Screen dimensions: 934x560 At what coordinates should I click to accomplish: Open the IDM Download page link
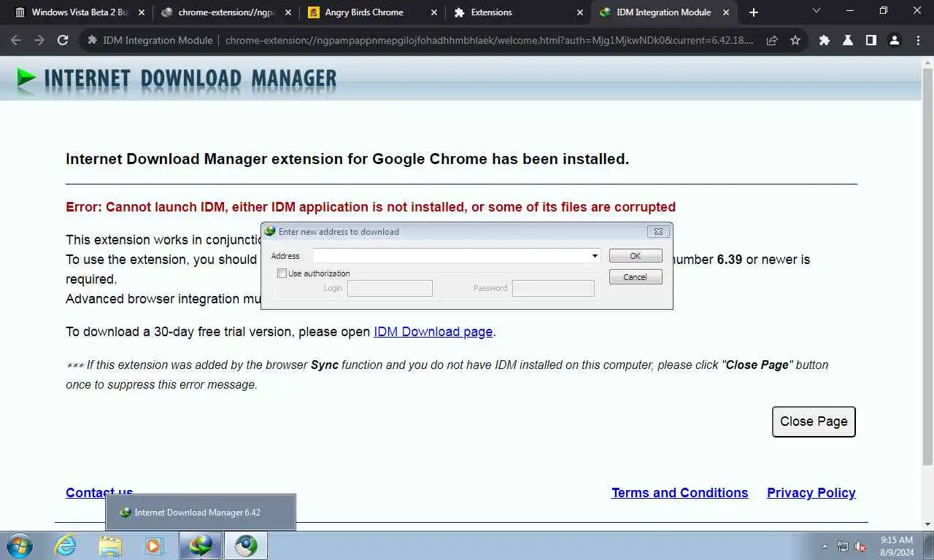point(433,332)
